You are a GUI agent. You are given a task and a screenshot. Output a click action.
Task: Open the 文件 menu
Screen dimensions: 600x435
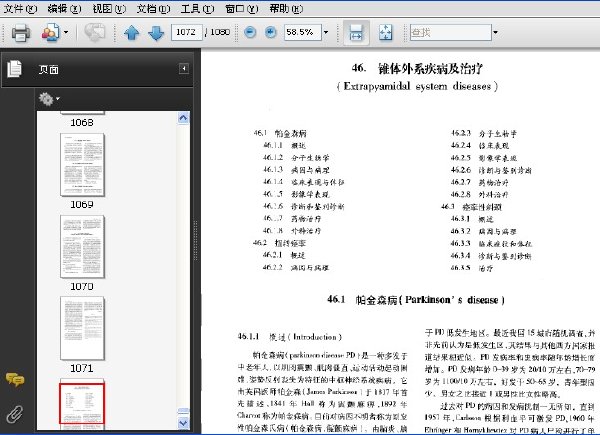(x=20, y=8)
